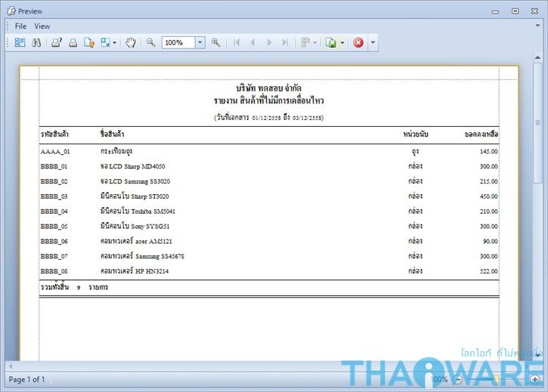Viewport: 548px width, 392px height.
Task: Click the zoom in magnifier
Action: (x=215, y=42)
